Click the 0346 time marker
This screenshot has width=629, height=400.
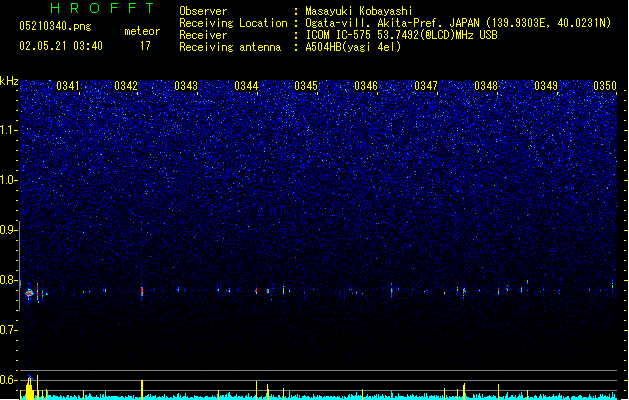point(366,86)
